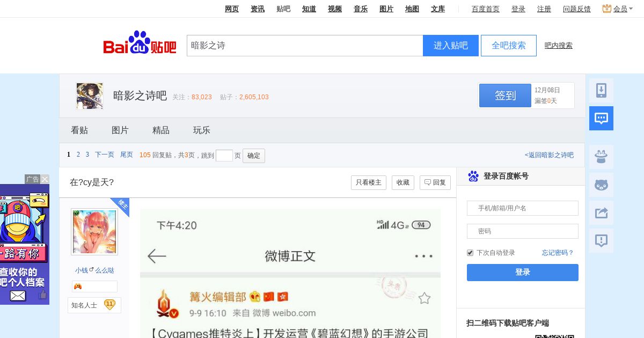Close the left advertisement
The image size is (644, 338).
45,179
